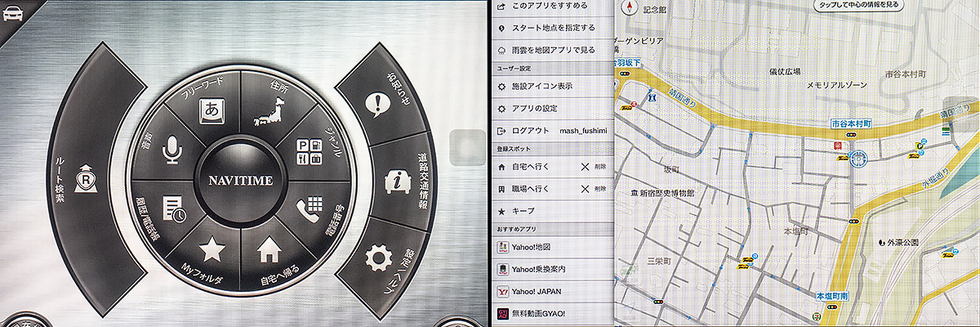Delete the 職場へ行く registered spot
Image resolution: width=980 pixels, height=327 pixels.
[594, 189]
